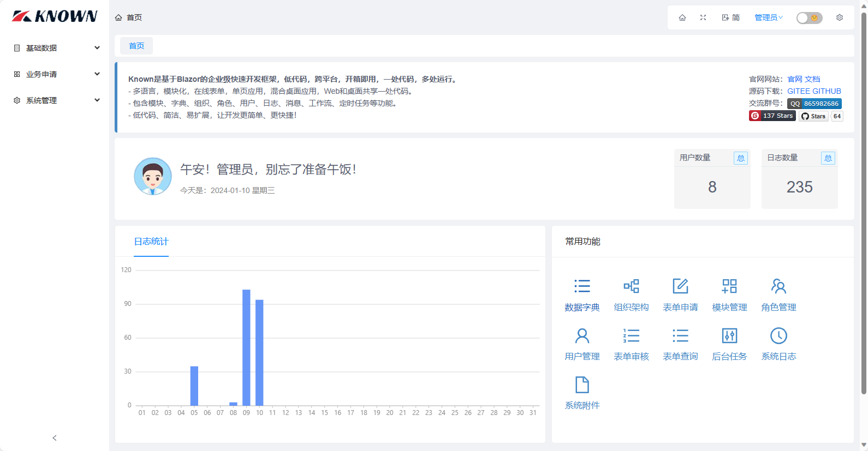Viewport: 868px width, 451px height.
Task: Open the 系统附件 file icon
Action: (x=582, y=384)
